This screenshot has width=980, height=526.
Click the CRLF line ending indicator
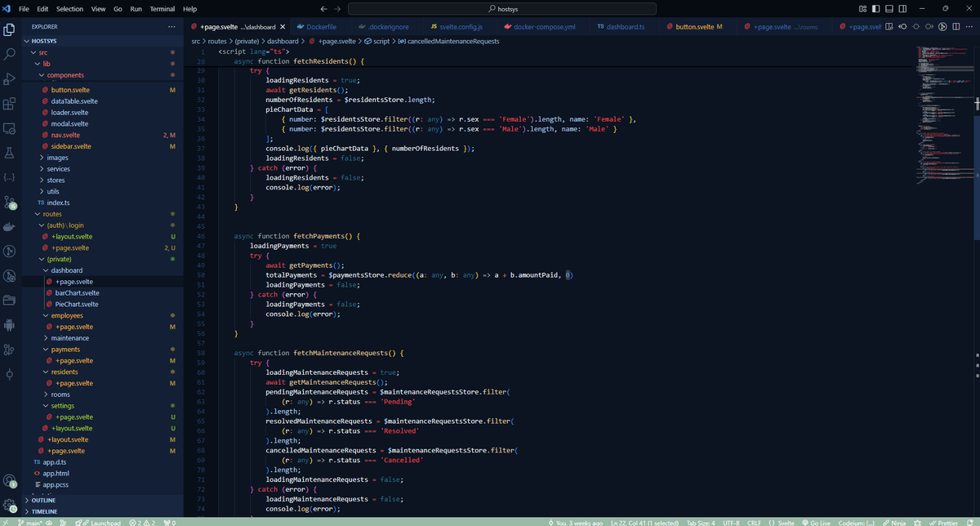click(x=754, y=522)
